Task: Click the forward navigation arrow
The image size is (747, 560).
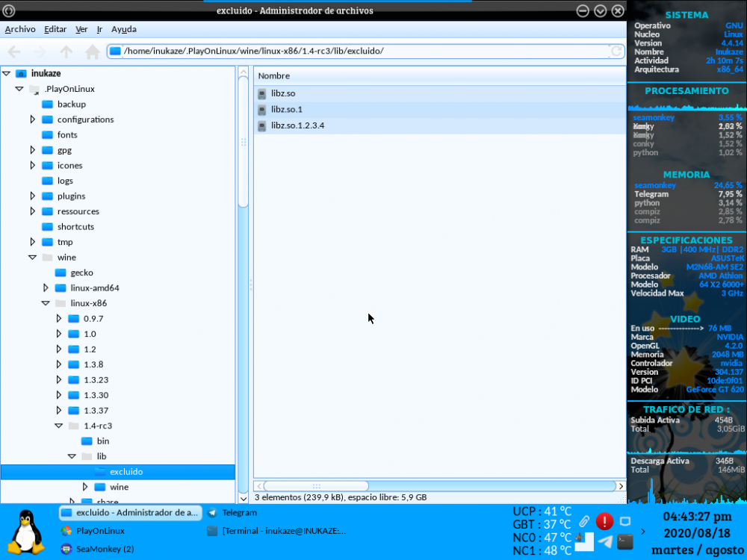Action: [40, 52]
